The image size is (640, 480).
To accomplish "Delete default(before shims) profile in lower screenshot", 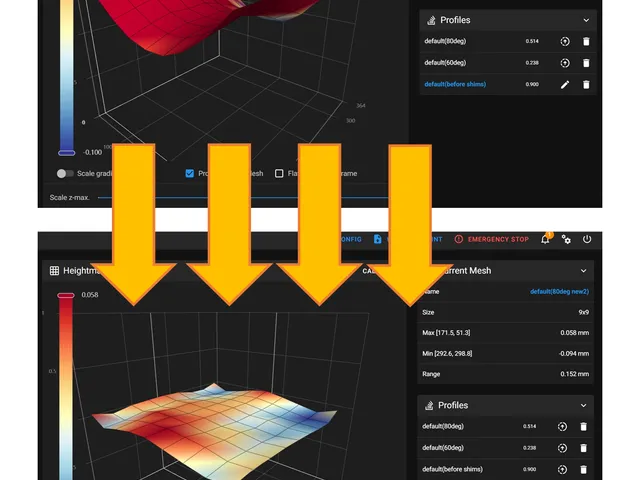I will (x=584, y=469).
